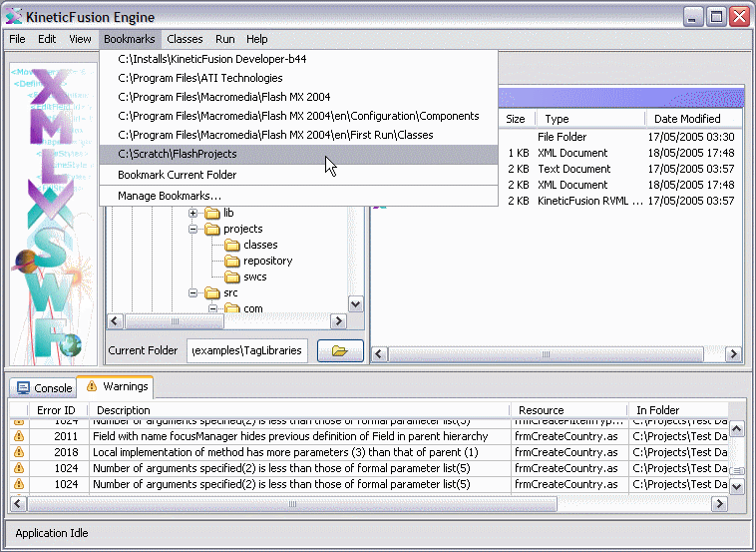Collapse the src folder node
Viewport: 756px width, 552px height.
pos(193,292)
